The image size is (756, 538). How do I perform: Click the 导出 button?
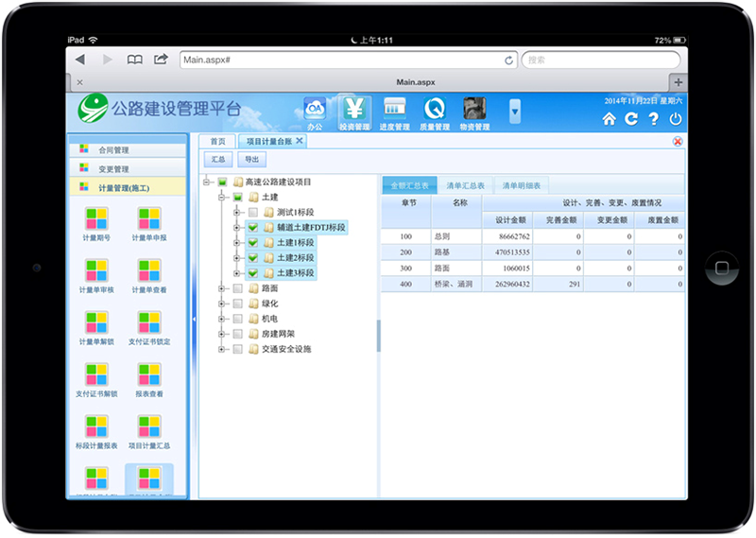(251, 159)
